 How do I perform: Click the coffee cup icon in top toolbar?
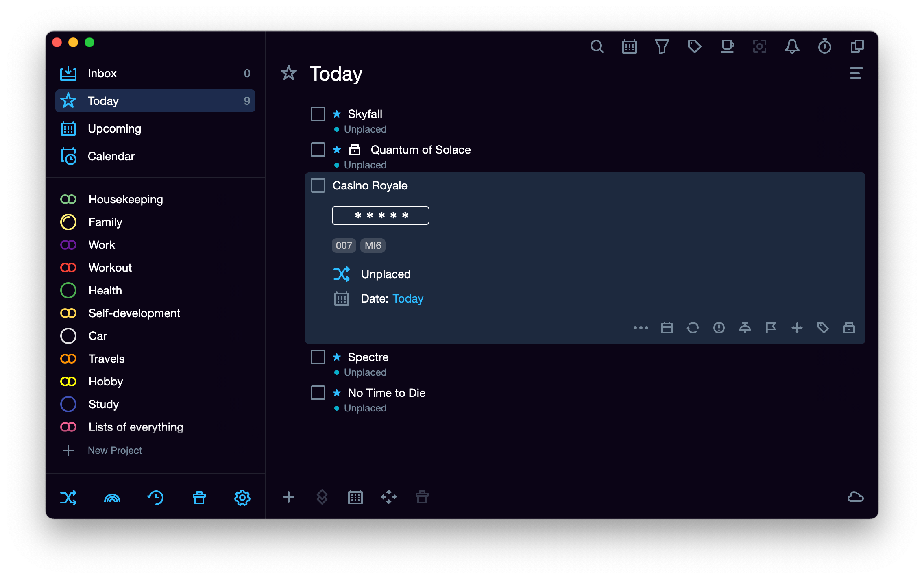[x=727, y=47]
